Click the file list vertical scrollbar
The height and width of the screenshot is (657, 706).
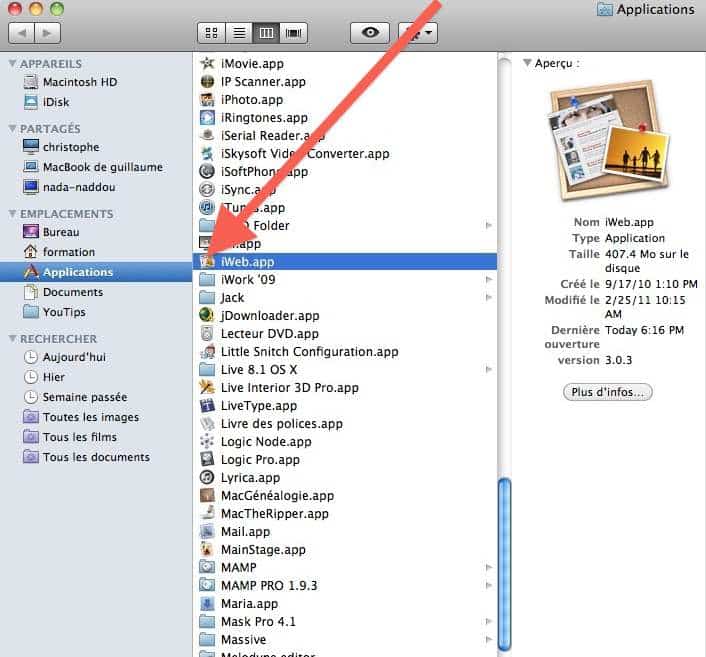coord(505,565)
